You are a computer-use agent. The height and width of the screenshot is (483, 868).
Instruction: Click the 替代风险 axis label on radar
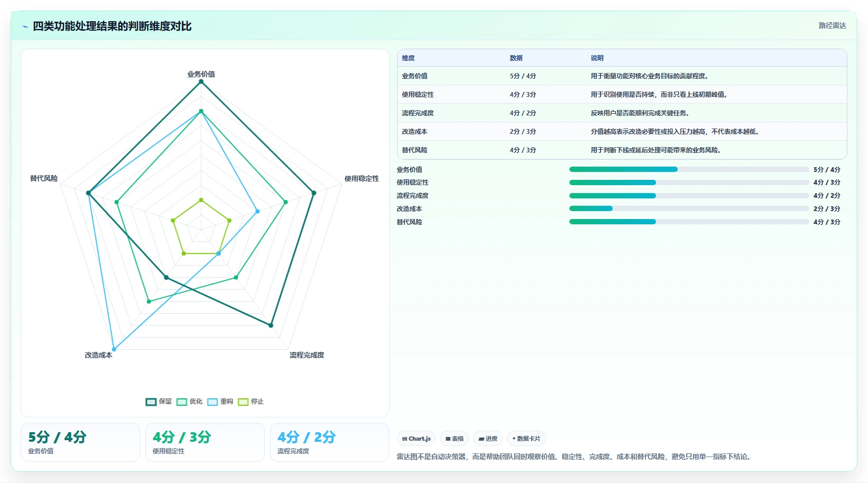tap(44, 179)
